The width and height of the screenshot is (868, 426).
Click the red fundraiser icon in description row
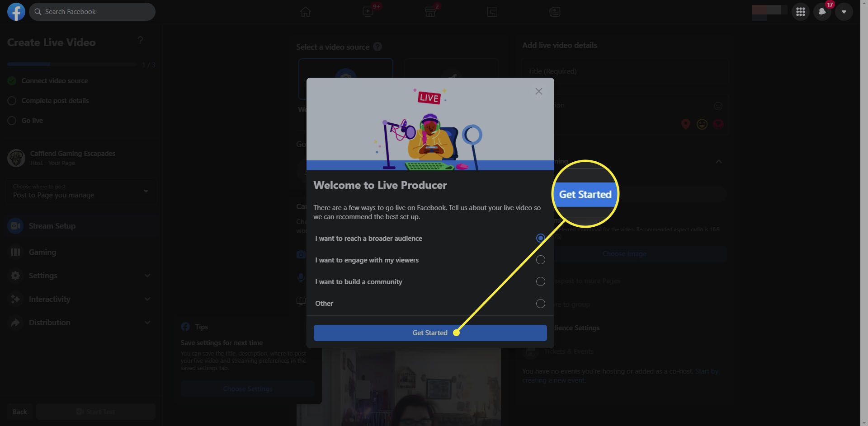(718, 124)
